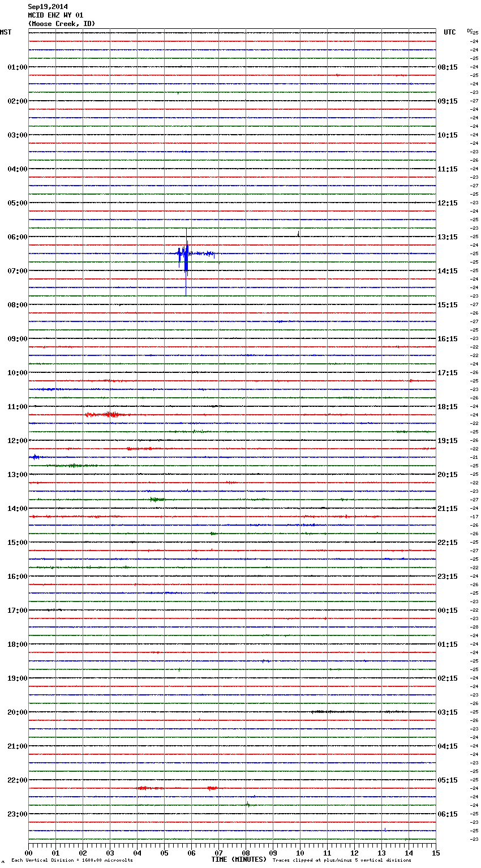Image resolution: width=481 pixels, height=868 pixels.
Task: Click the (Moose Creek, ID) location label
Action: (x=62, y=24)
